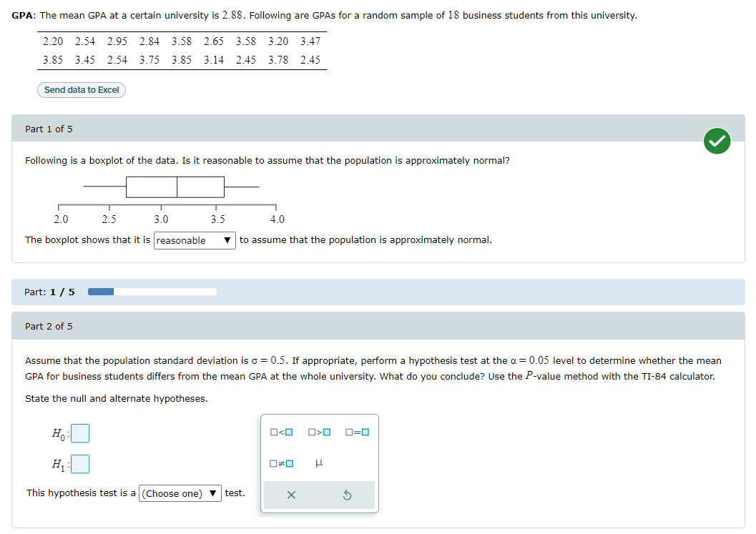The height and width of the screenshot is (534, 756).
Task: Click the Part: 1 / 5 label
Action: 48,292
